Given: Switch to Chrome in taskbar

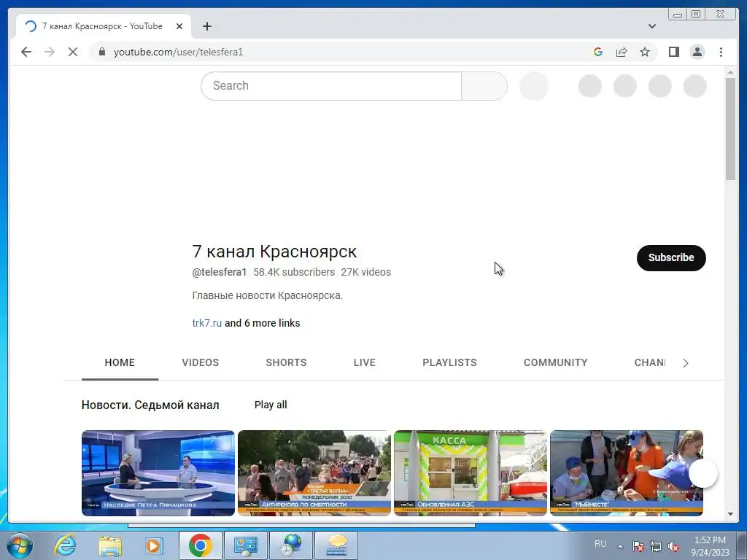Looking at the screenshot, I should 200,545.
